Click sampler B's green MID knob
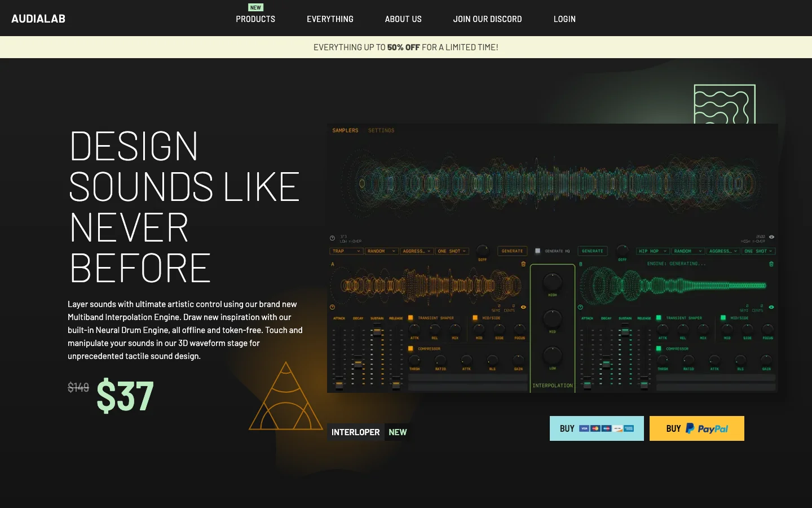812x508 pixels. tap(727, 329)
